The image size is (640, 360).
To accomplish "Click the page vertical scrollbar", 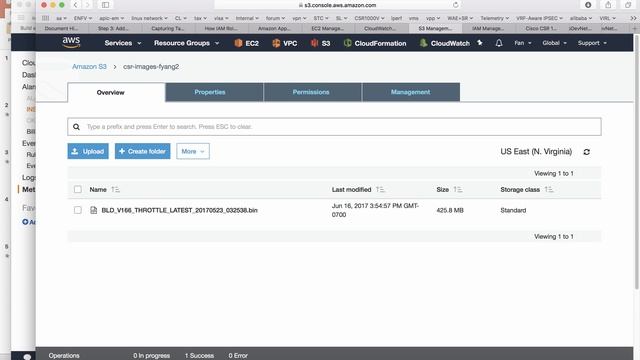I will coord(636,163).
